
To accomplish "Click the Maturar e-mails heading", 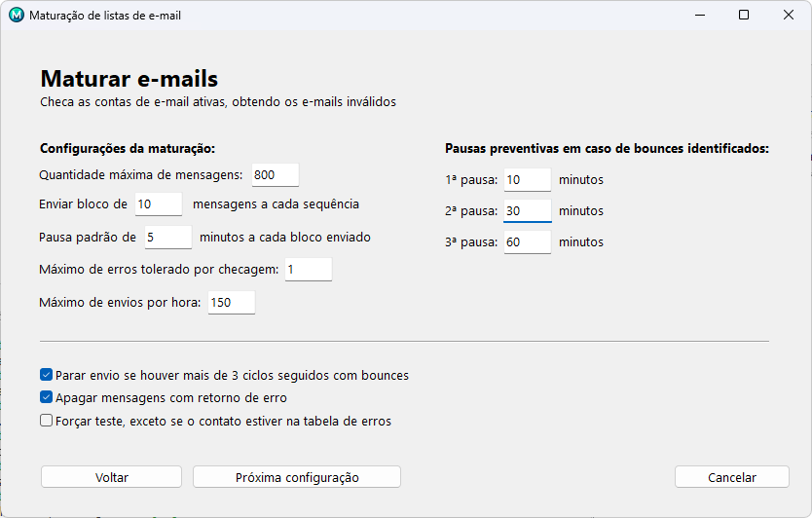I will click(129, 79).
